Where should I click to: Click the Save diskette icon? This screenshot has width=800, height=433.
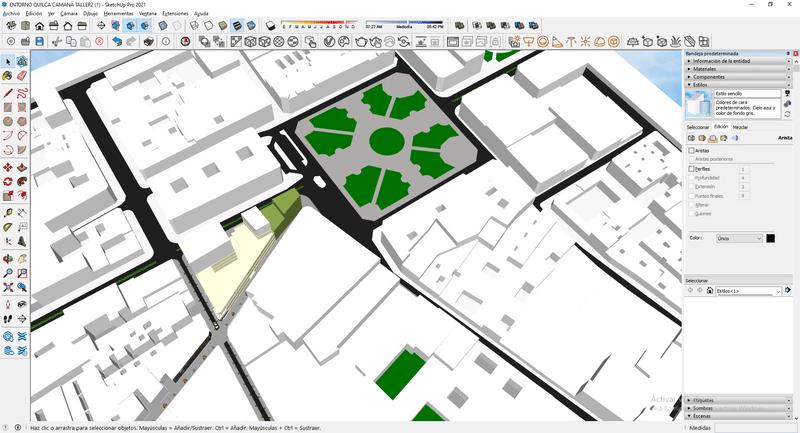click(x=39, y=42)
